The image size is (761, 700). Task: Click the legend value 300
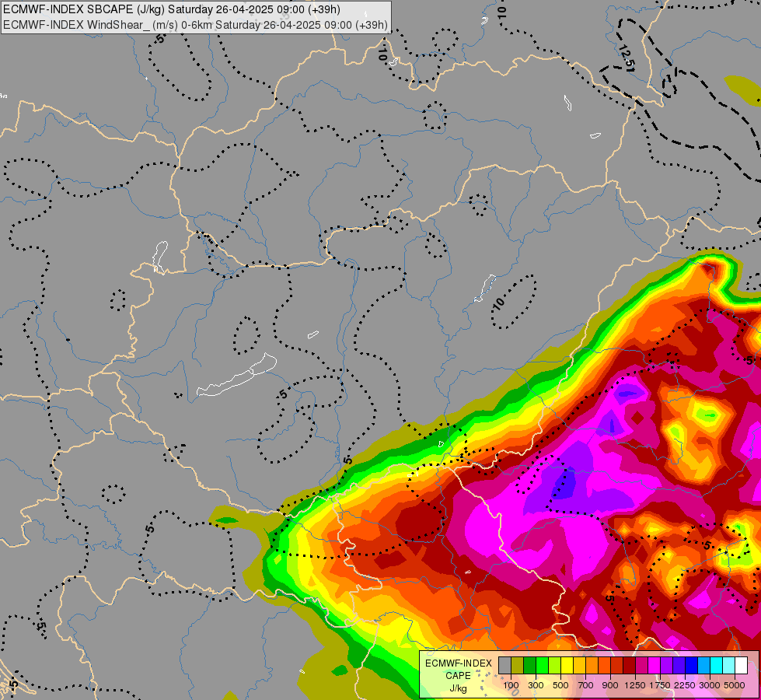pyautogui.click(x=536, y=685)
